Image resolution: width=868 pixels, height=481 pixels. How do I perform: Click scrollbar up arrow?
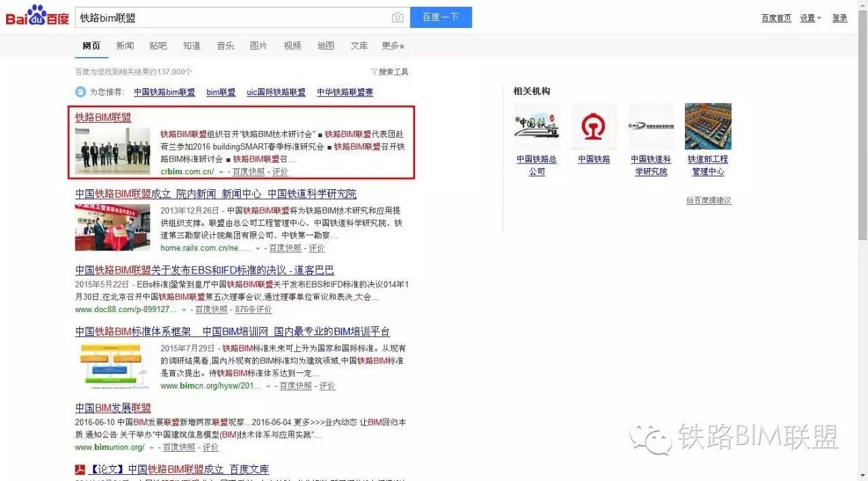(x=863, y=5)
